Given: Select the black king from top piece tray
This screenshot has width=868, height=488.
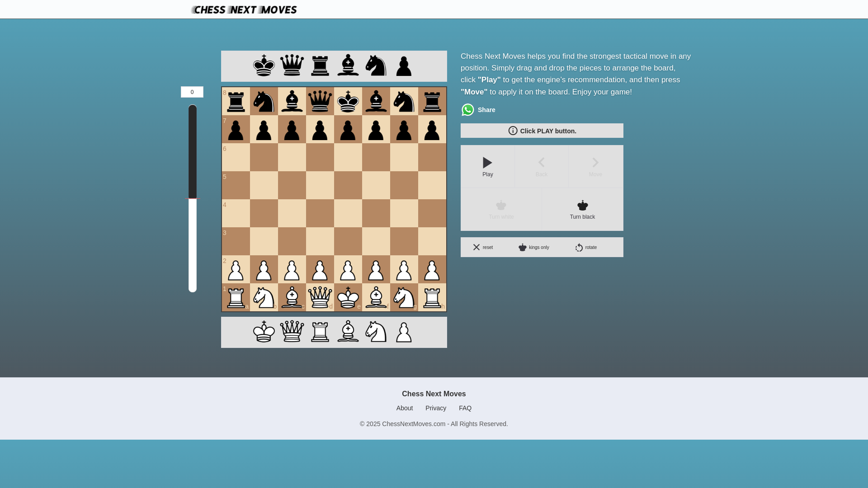Looking at the screenshot, I should (264, 66).
